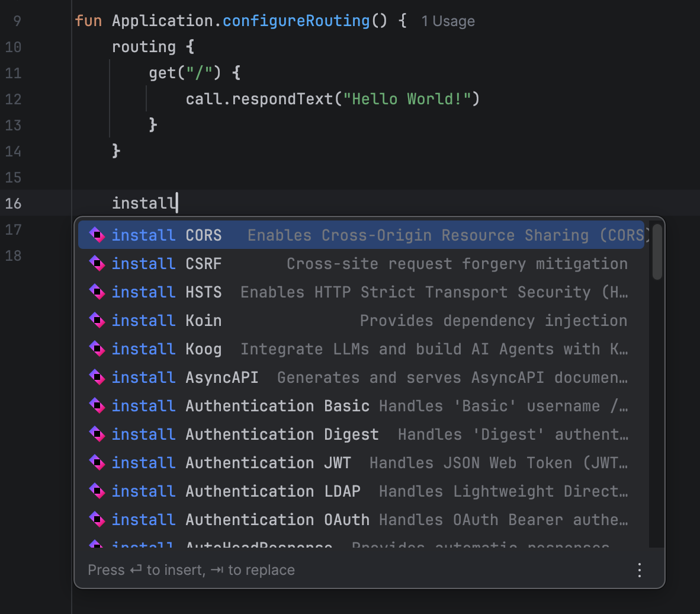The width and height of the screenshot is (700, 614).
Task: Open the completion popup three-dot options menu
Action: (640, 570)
